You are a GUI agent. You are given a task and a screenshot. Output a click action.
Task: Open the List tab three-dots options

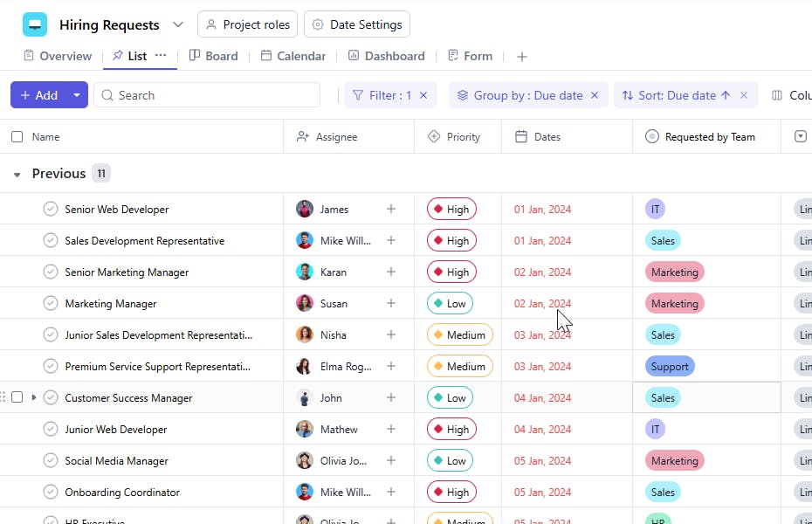click(x=161, y=55)
